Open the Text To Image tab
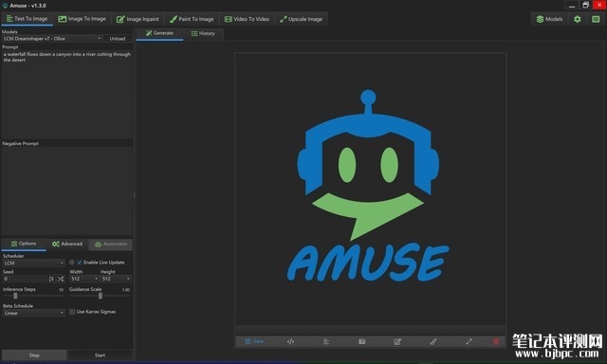The width and height of the screenshot is (607, 364). point(28,19)
